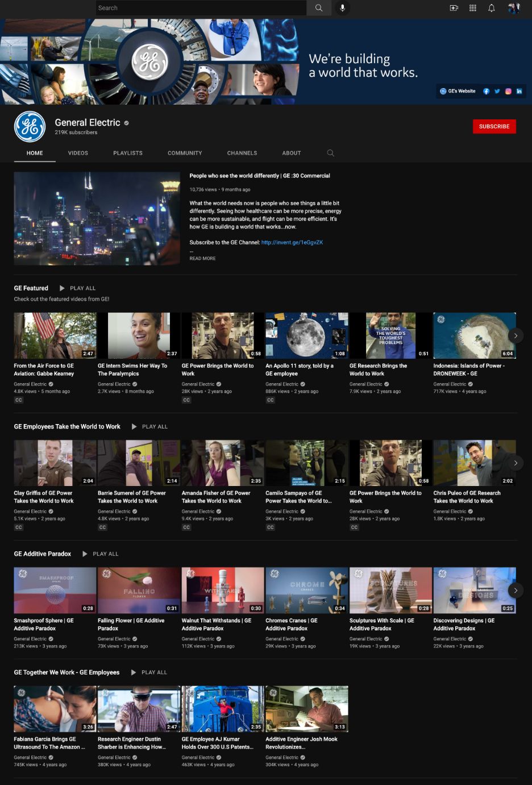Open GE's Twitter link icon in banner
This screenshot has width=532, height=785.
pyautogui.click(x=497, y=91)
